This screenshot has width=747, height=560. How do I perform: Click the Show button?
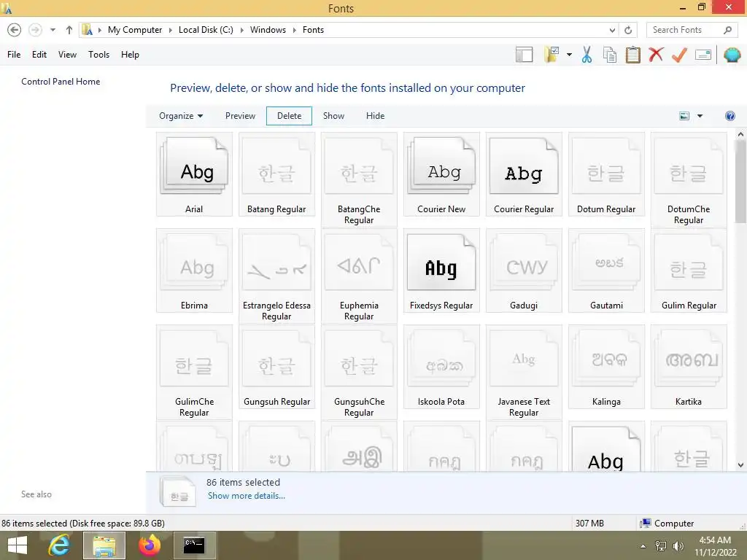[333, 116]
